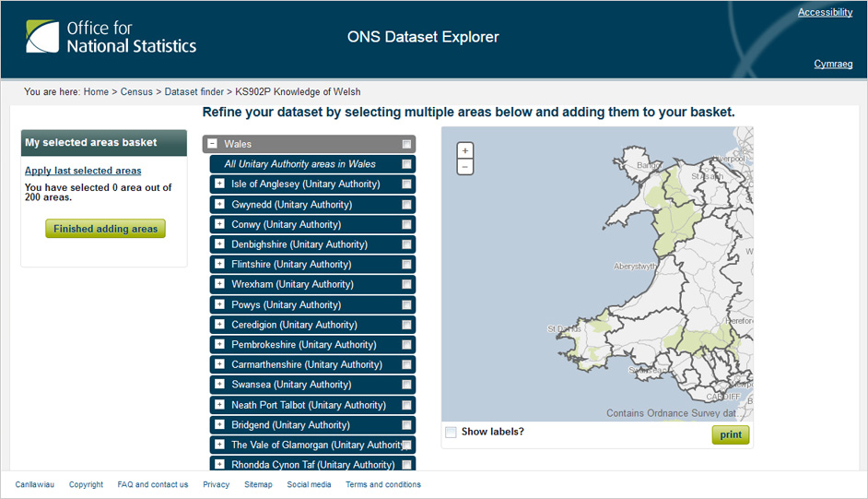The height and width of the screenshot is (499, 868).
Task: Open FAQ and contact us link
Action: 153,484
